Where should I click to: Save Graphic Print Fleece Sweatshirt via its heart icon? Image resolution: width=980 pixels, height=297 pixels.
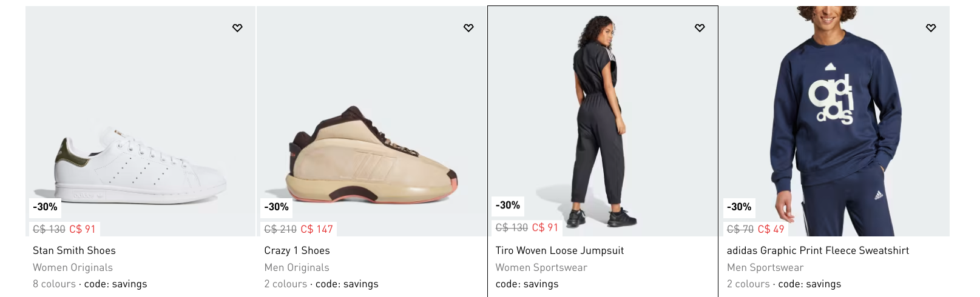click(x=931, y=28)
